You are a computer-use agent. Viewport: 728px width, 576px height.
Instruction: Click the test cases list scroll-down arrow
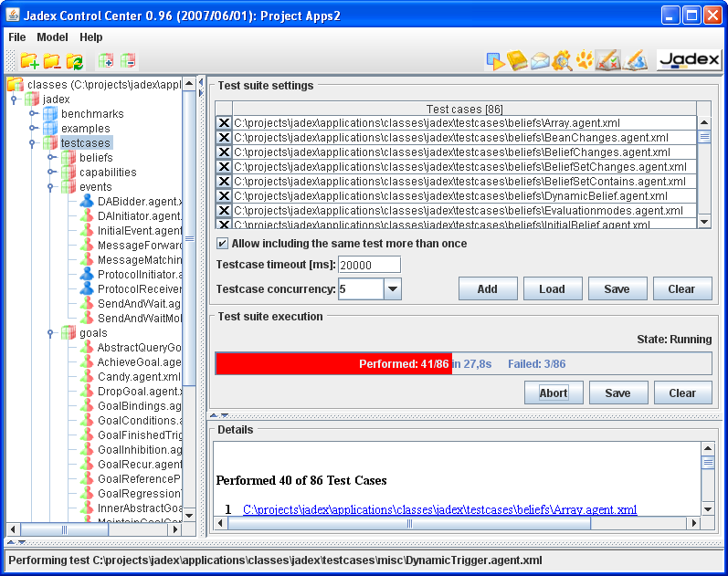click(704, 222)
